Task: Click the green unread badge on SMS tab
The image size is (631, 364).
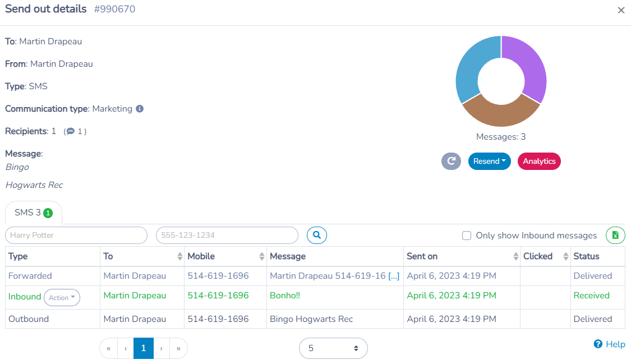Action: click(x=48, y=213)
